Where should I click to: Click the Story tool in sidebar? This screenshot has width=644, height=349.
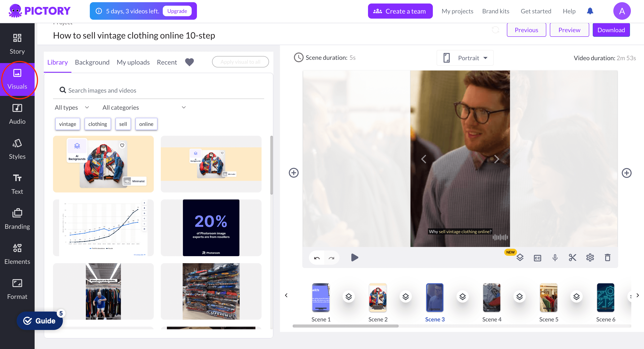point(17,43)
